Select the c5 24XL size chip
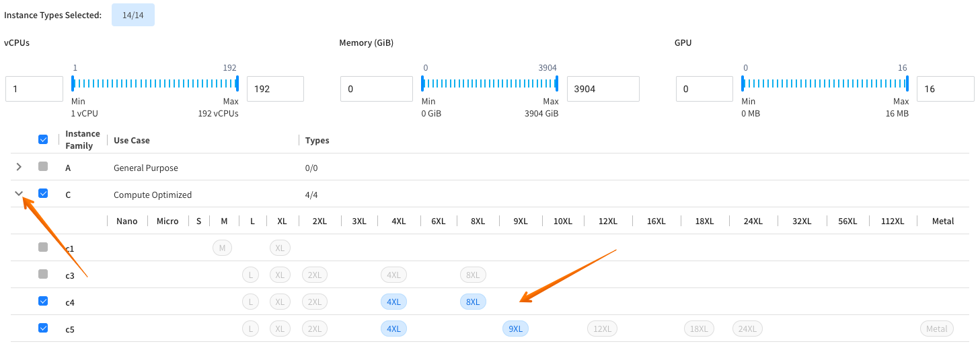Screen dimensions: 980x344 pyautogui.click(x=747, y=329)
